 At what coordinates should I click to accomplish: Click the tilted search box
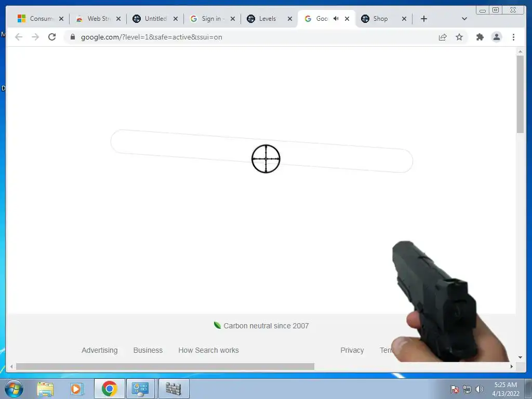[x=262, y=151]
